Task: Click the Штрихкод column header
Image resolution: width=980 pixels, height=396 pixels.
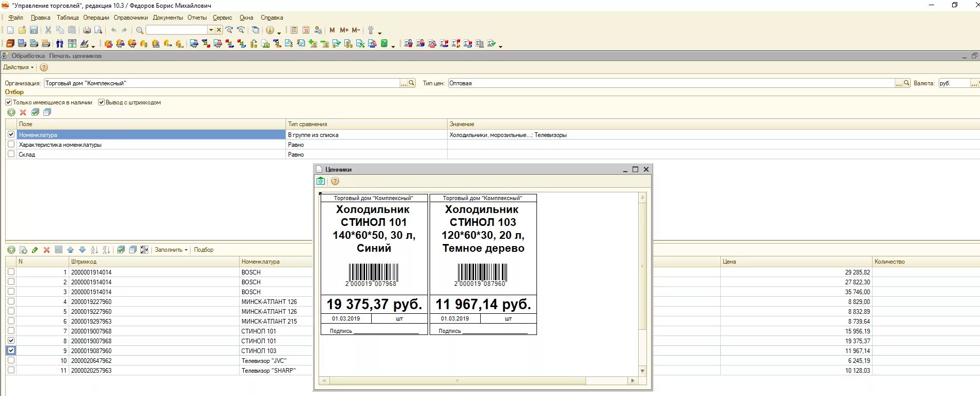Action: coord(154,262)
